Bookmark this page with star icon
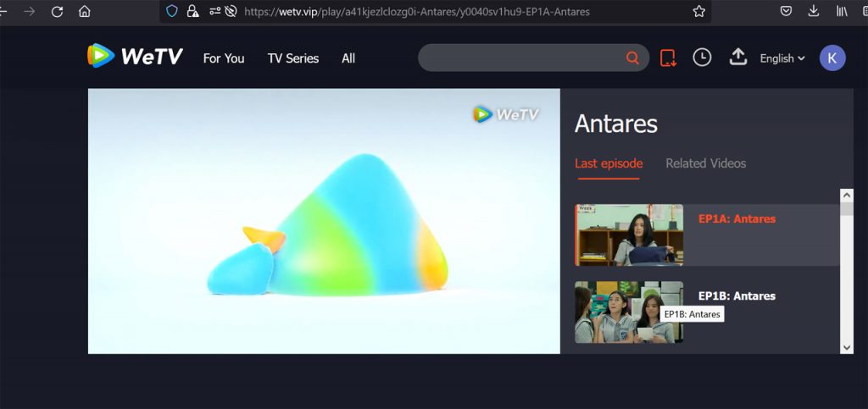This screenshot has width=868, height=409. tap(698, 11)
